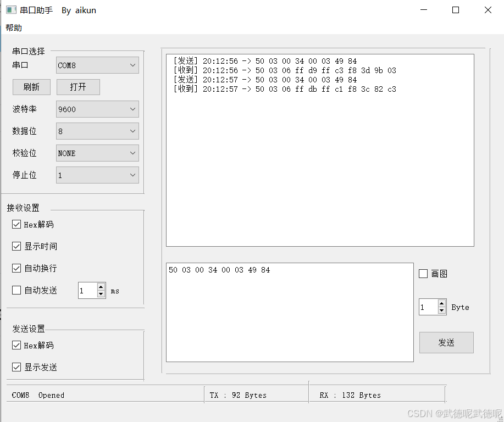Click the 发送 send button

(x=446, y=342)
